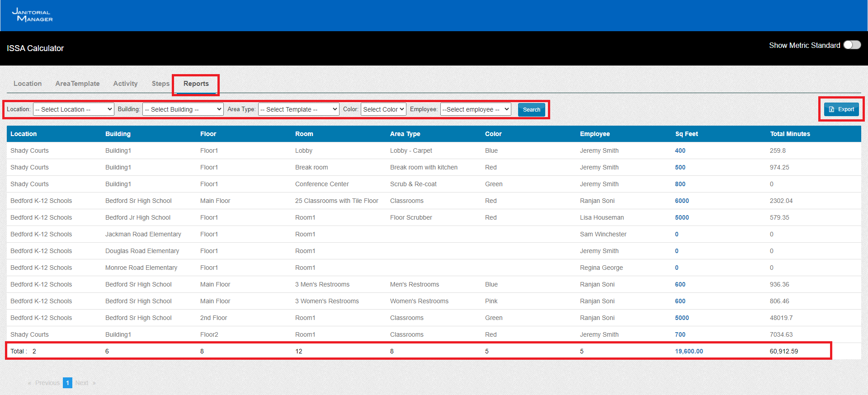Toggle the Show Metric Standard switch
Image resolution: width=868 pixels, height=395 pixels.
click(x=852, y=45)
